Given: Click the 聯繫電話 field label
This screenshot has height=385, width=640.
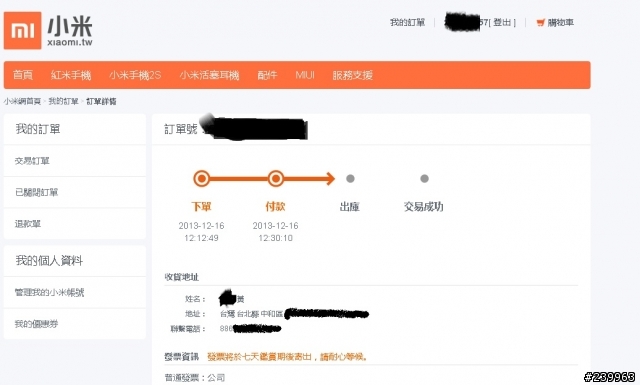Looking at the screenshot, I should [188, 329].
